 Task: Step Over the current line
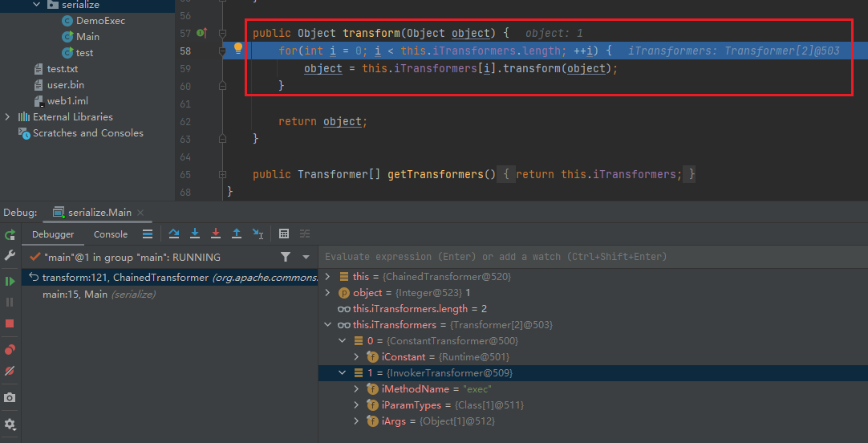(x=174, y=234)
